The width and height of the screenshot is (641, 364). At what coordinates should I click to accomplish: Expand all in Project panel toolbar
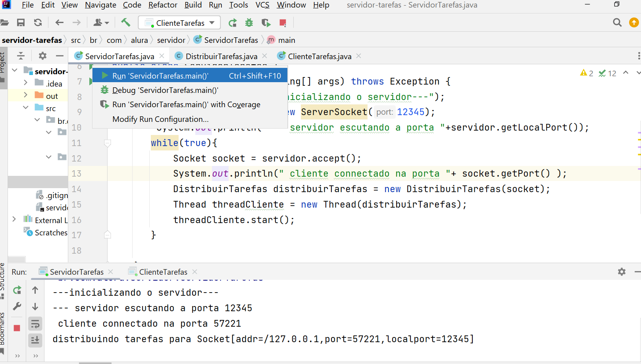click(21, 56)
